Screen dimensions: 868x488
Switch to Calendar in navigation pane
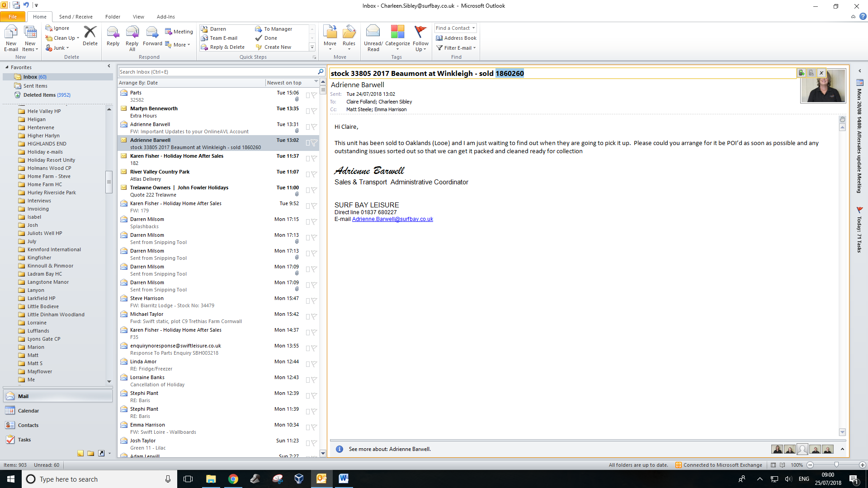click(x=28, y=411)
